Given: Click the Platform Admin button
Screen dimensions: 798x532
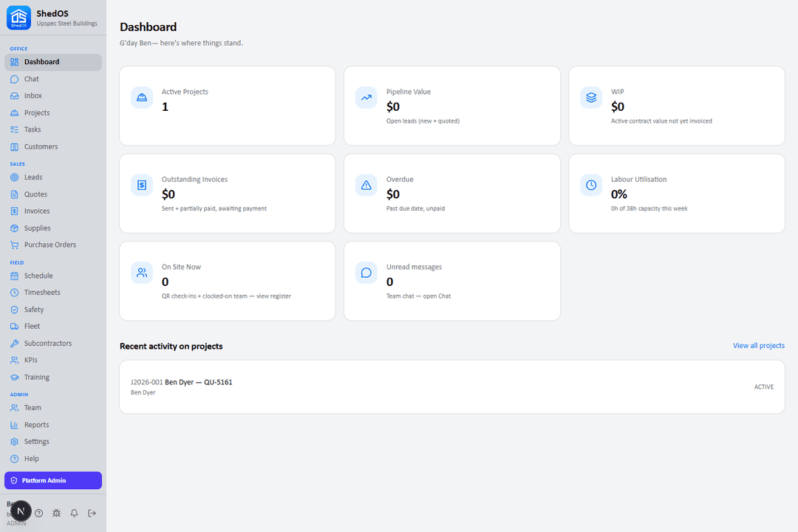Looking at the screenshot, I should [x=53, y=480].
